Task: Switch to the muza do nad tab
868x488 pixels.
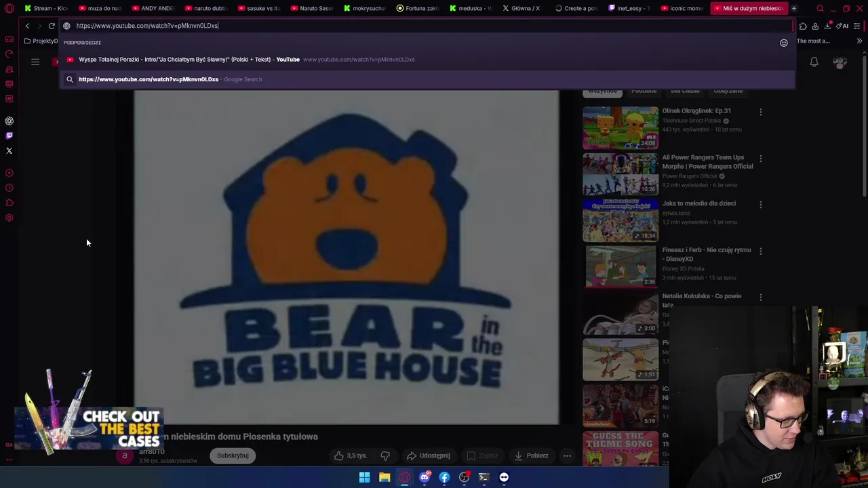Action: click(100, 8)
